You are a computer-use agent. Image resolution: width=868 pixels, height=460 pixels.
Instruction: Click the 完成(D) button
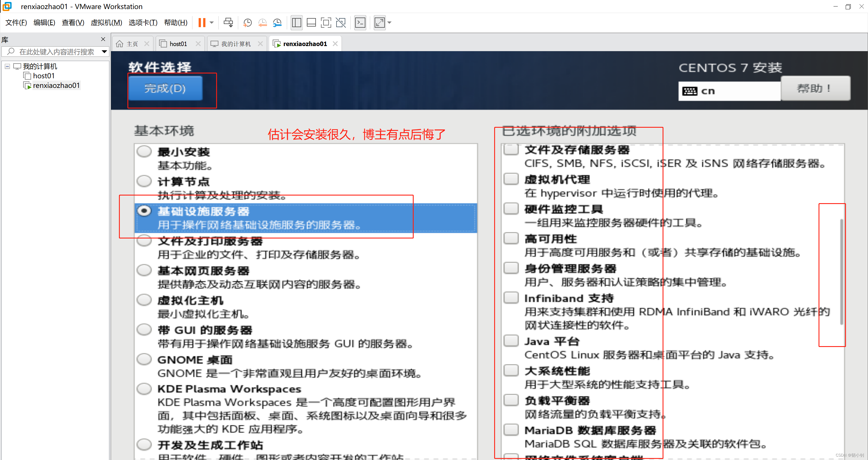click(165, 88)
